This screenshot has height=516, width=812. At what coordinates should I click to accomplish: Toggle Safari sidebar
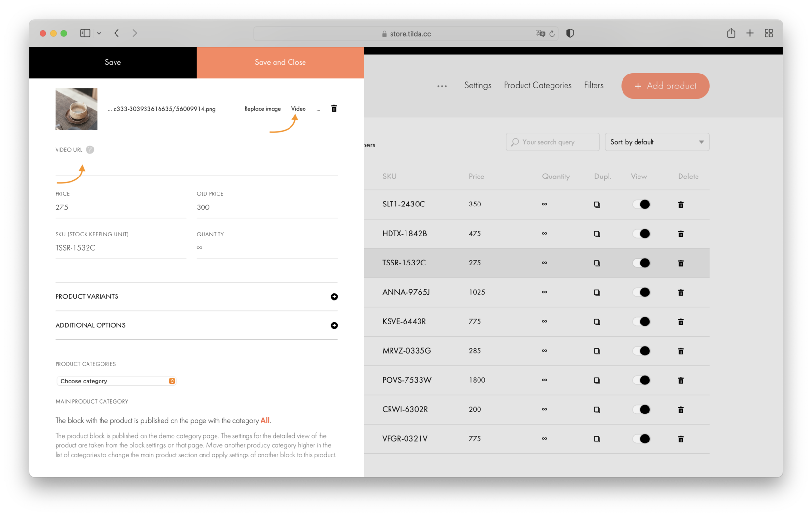[86, 33]
